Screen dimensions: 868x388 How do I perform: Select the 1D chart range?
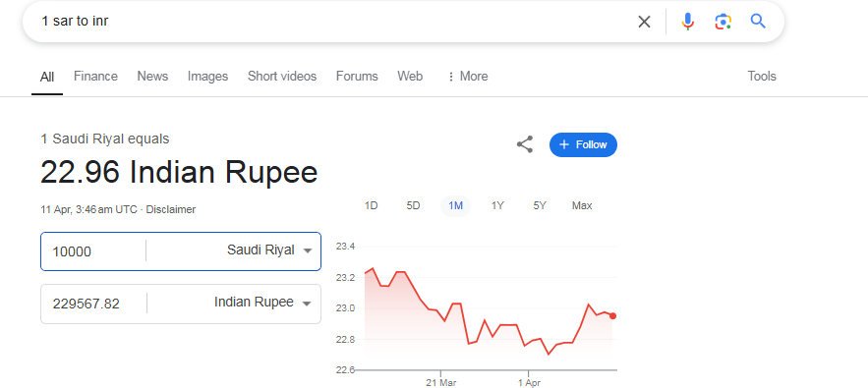click(371, 206)
